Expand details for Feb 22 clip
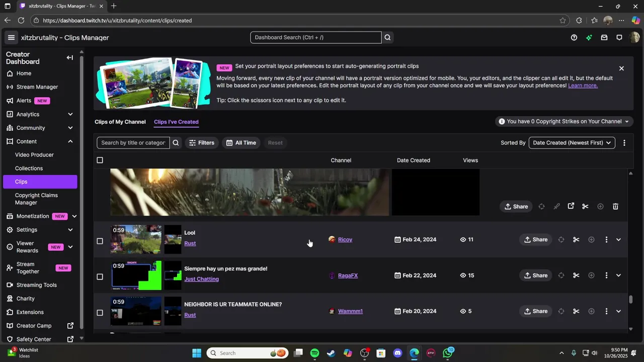Viewport: 644px width, 362px height. [x=618, y=276]
